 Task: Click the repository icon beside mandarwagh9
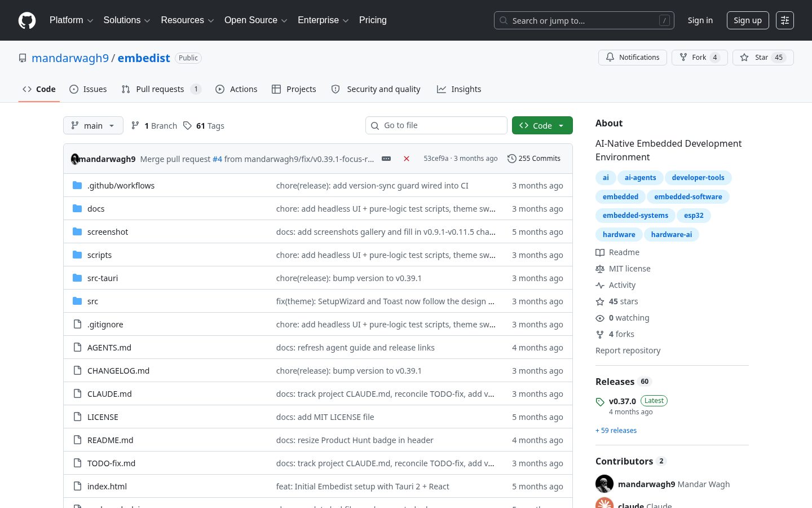click(23, 58)
